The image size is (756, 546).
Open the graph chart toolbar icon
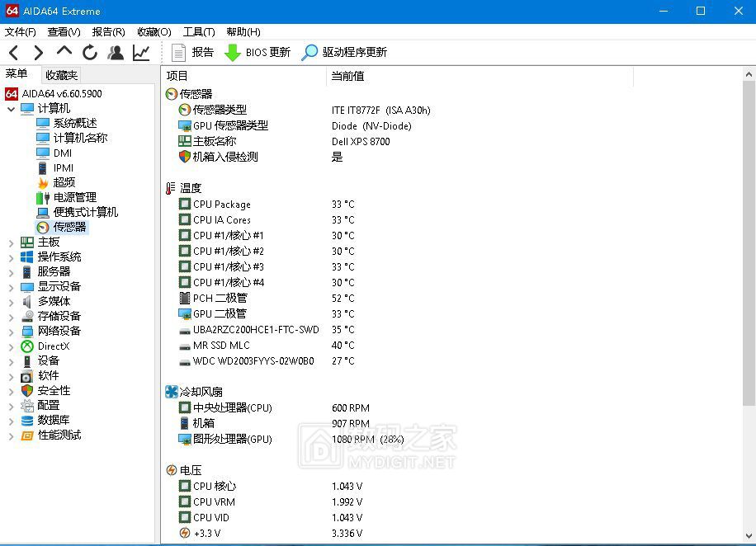click(x=141, y=52)
